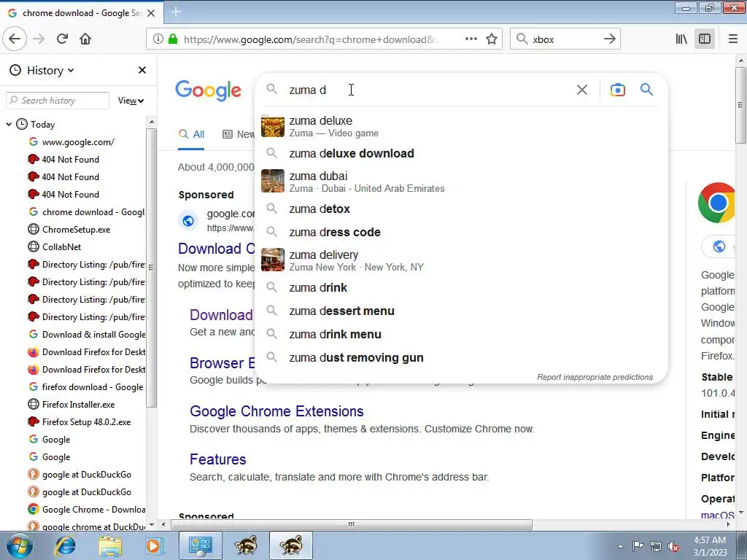Launch Internet Explorer from taskbar
Image resolution: width=747 pixels, height=560 pixels.
point(65,545)
